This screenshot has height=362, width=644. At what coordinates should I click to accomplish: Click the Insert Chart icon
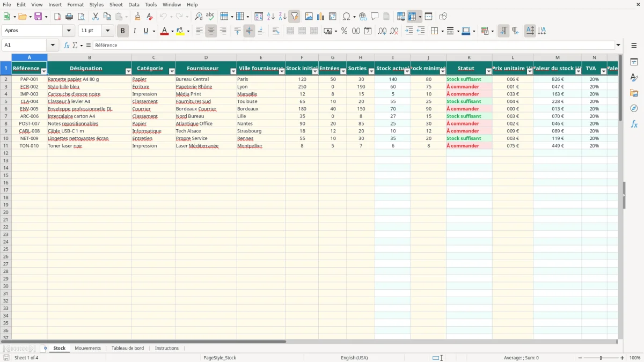[320, 17]
